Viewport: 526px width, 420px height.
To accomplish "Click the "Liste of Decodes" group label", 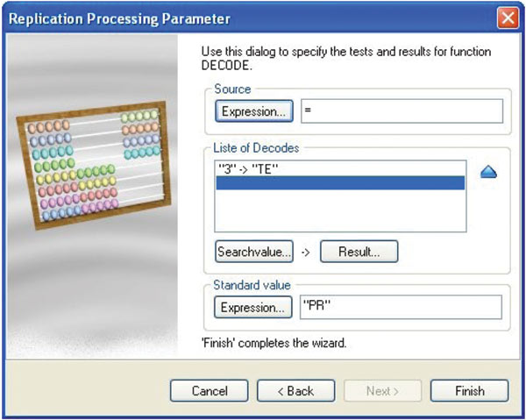I will pyautogui.click(x=256, y=148).
